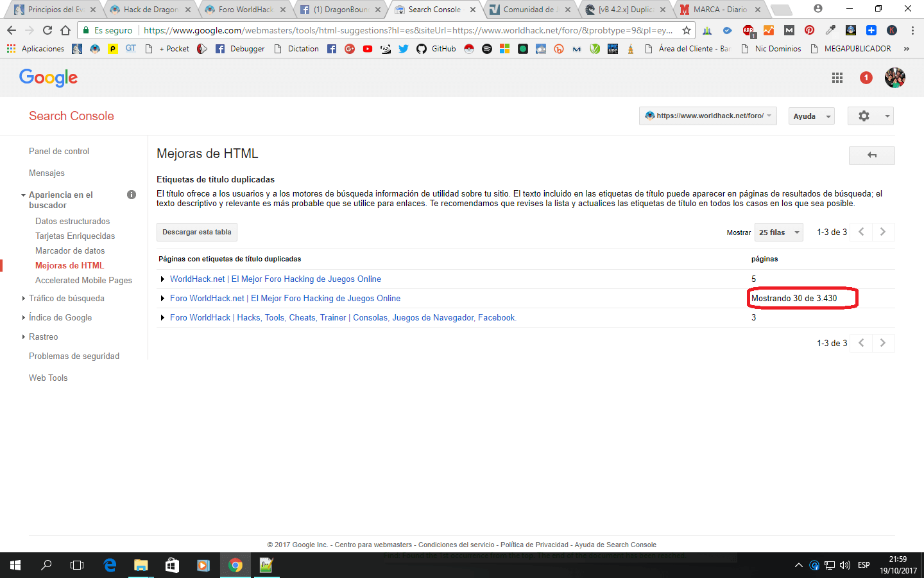Screen dimensions: 924x578
Task: Open Web Tools in sidebar
Action: (x=48, y=378)
